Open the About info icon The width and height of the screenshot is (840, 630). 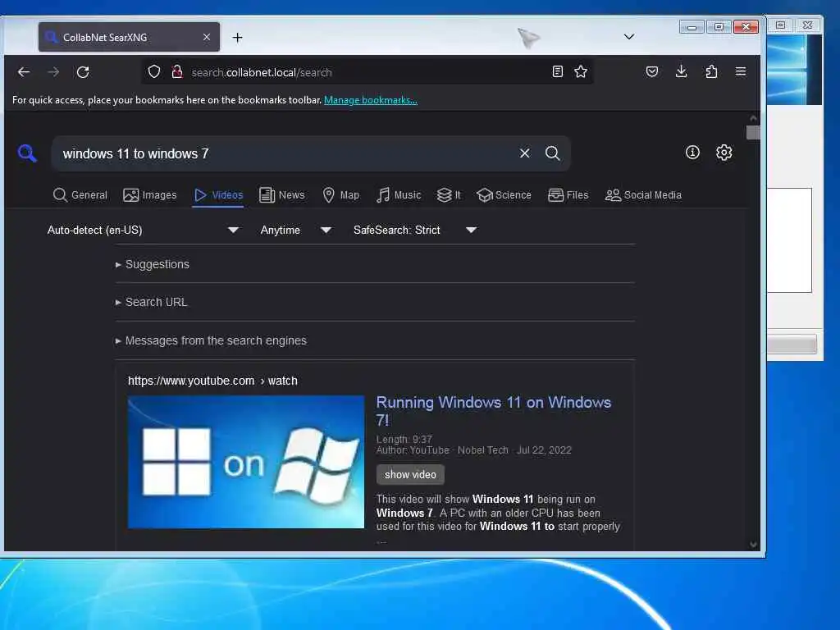coord(692,153)
